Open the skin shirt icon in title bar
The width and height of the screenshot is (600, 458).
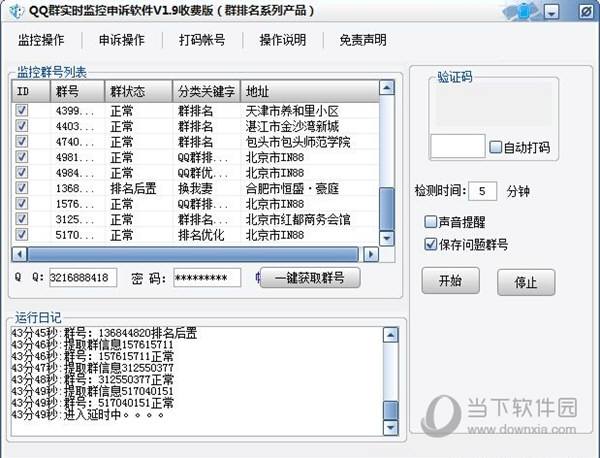(x=524, y=11)
